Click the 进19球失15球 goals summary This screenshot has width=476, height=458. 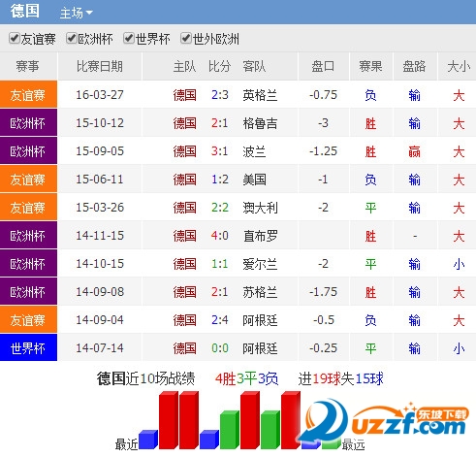341,378
